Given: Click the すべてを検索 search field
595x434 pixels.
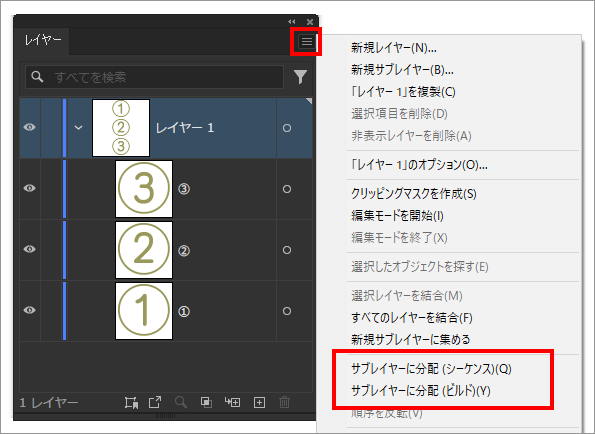Looking at the screenshot, I should (x=154, y=77).
